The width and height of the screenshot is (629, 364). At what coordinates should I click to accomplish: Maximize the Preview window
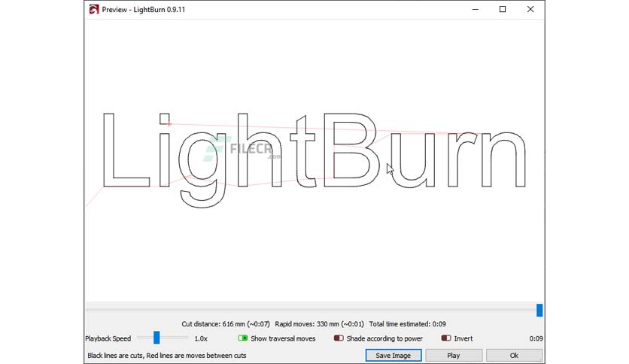pos(503,9)
